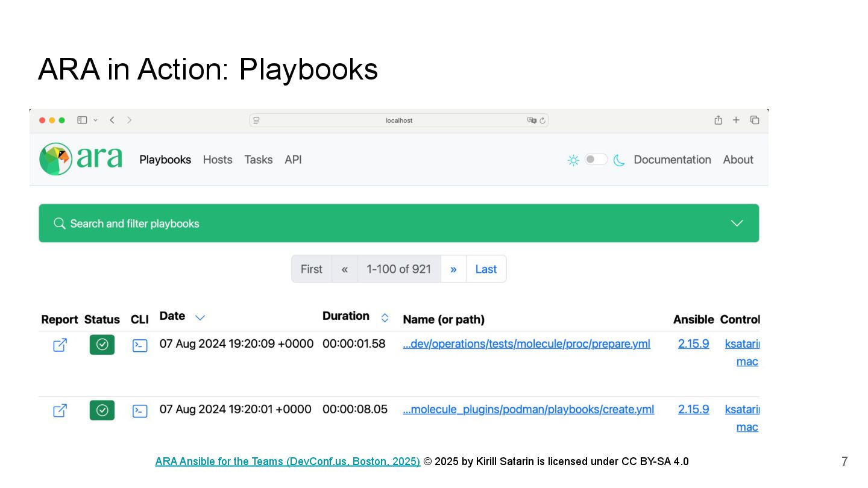Expand Search and filter playbooks bar
This screenshot has width=868, height=488.
point(399,223)
